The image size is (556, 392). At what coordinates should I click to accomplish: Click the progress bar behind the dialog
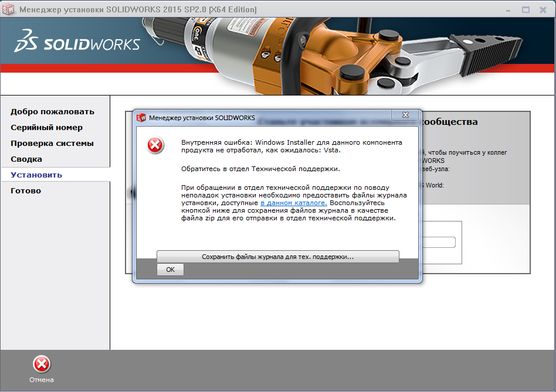[439, 242]
